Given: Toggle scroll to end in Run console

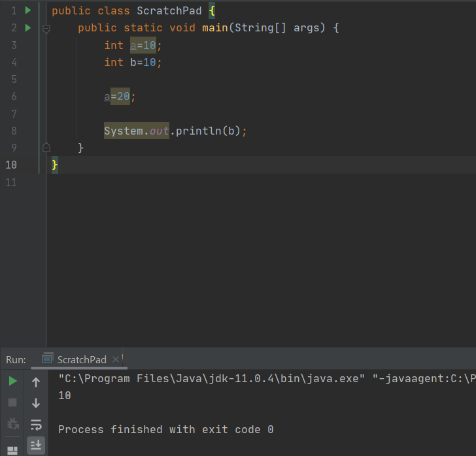Looking at the screenshot, I should [x=36, y=446].
